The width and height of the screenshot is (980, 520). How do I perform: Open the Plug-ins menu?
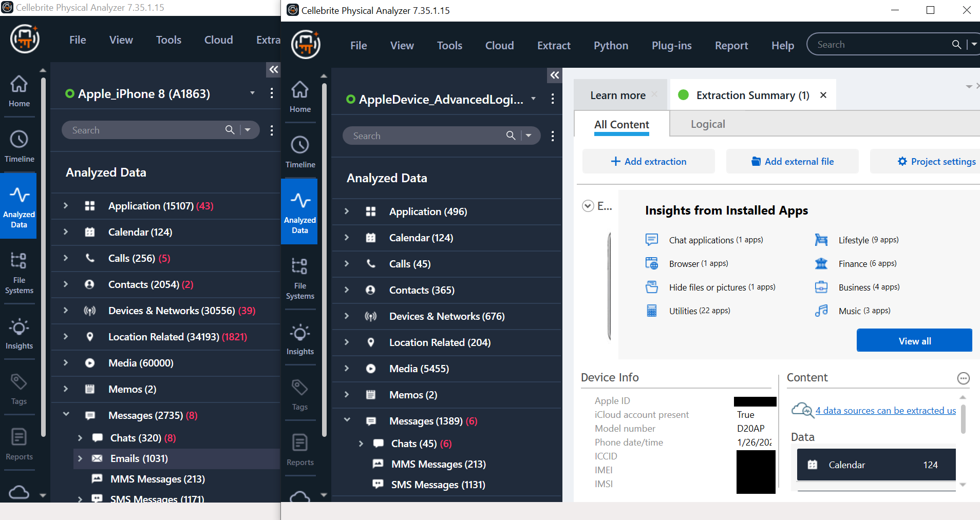coord(671,45)
